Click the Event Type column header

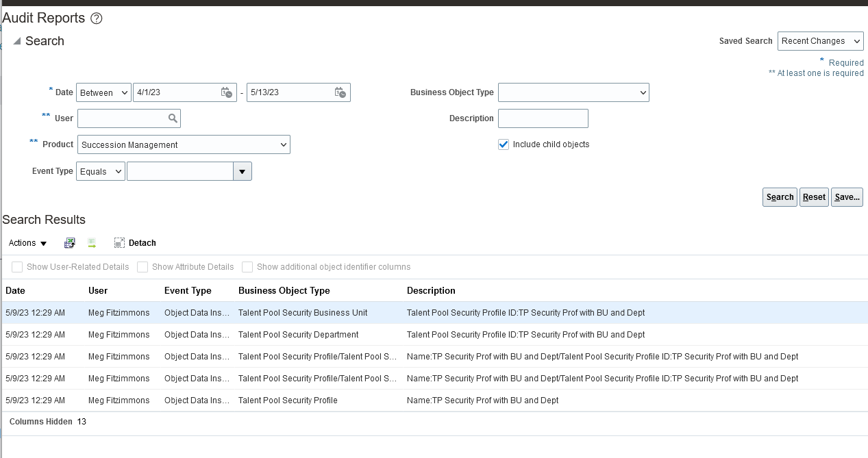(x=188, y=291)
